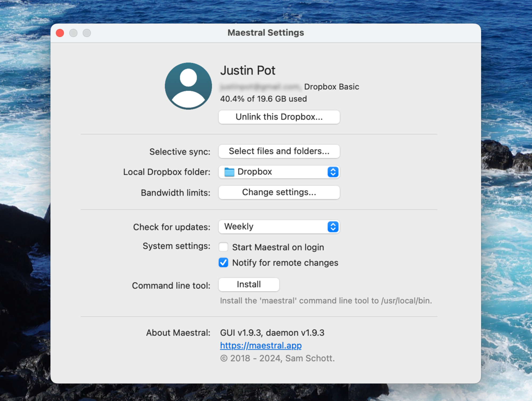532x401 pixels.
Task: Close the Maestral Settings window
Action: coord(60,33)
